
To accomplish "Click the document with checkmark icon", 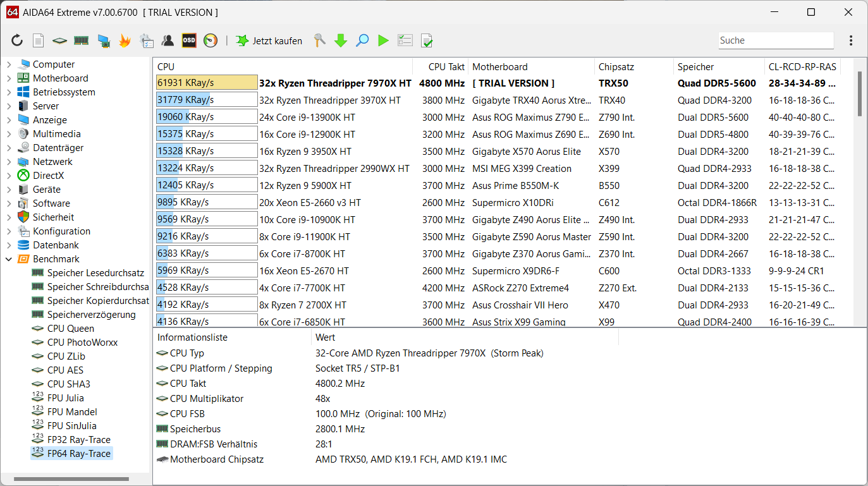I will [427, 40].
